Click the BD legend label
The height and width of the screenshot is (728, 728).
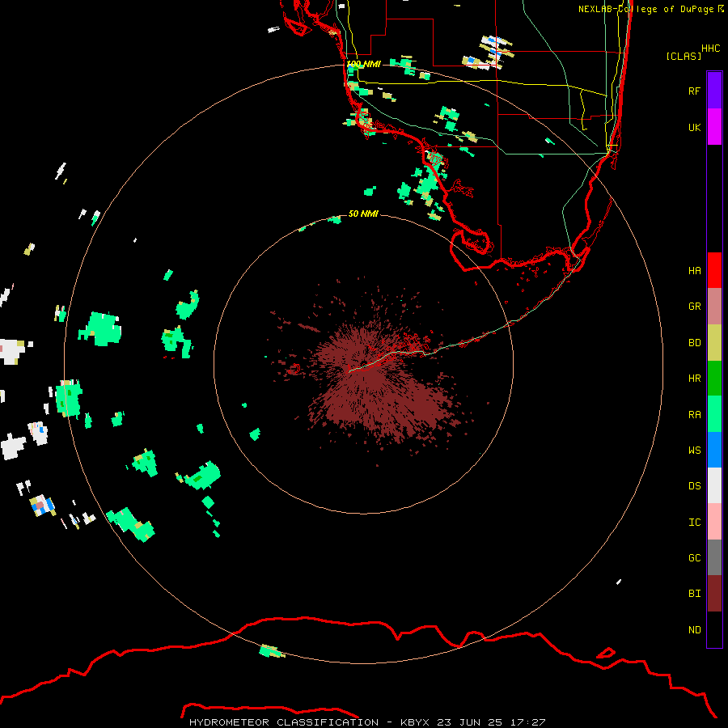pos(694,343)
